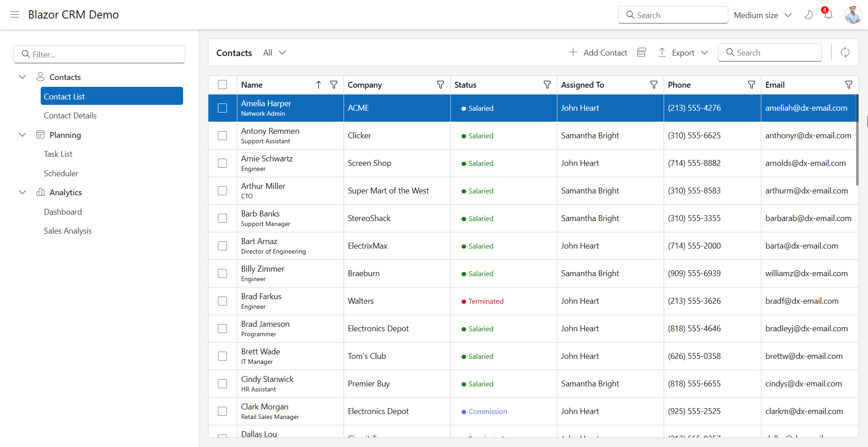Collapse the Analytics sidebar section
This screenshot has width=868, height=447.
click(22, 192)
